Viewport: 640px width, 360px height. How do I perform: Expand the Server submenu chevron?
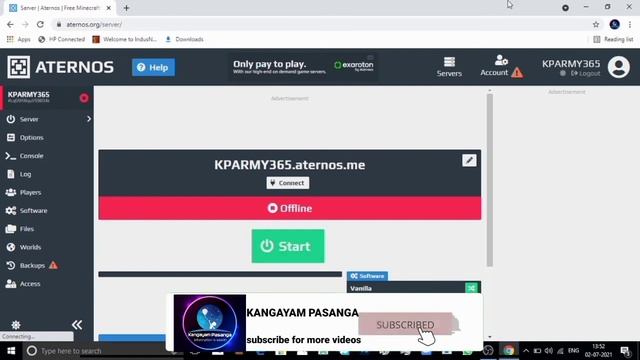pos(89,119)
